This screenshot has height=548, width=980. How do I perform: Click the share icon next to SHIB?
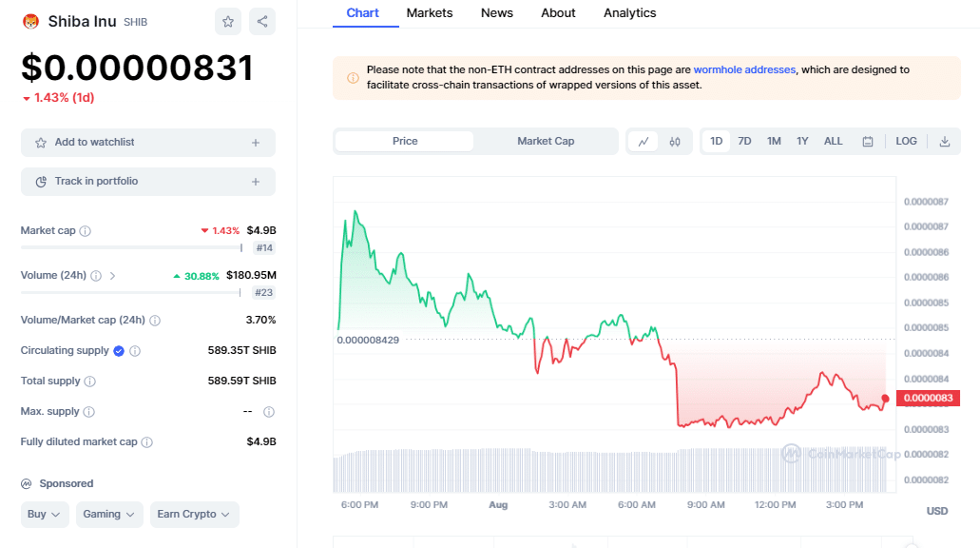pos(262,21)
